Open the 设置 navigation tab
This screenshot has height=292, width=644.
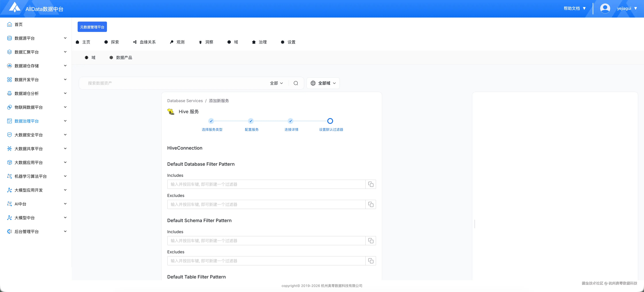click(288, 42)
